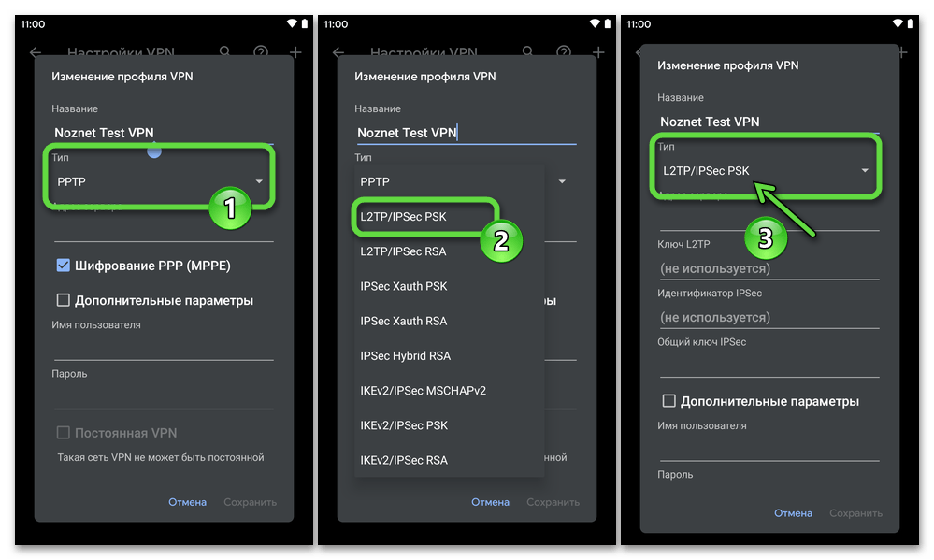Open the PPTP type dropdown in first screen
Screen dimensions: 934x560
pos(160,181)
